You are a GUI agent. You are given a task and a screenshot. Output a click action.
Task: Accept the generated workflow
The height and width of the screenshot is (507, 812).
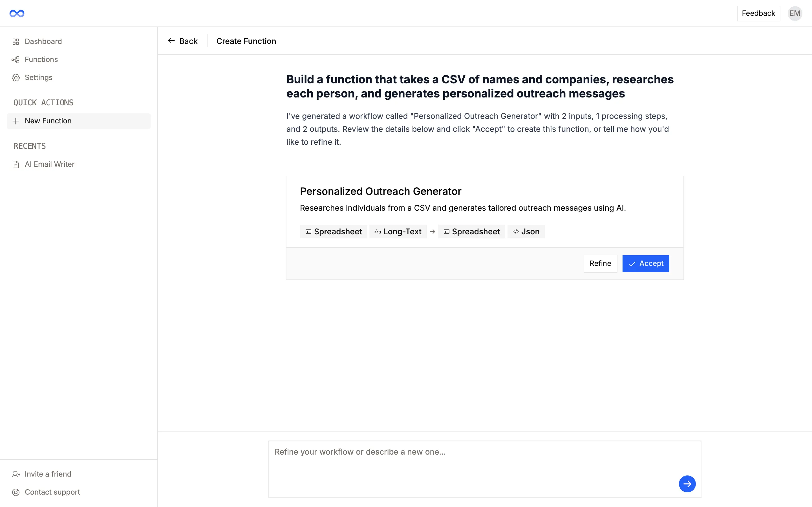coord(645,264)
